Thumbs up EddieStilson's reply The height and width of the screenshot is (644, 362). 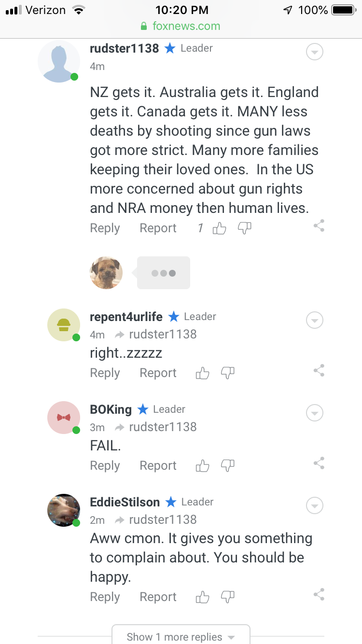click(x=203, y=597)
